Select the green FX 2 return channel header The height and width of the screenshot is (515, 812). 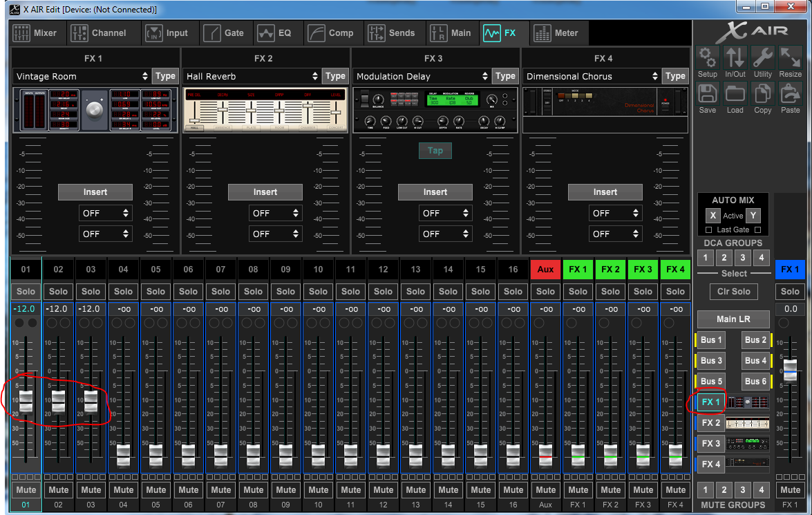(610, 269)
